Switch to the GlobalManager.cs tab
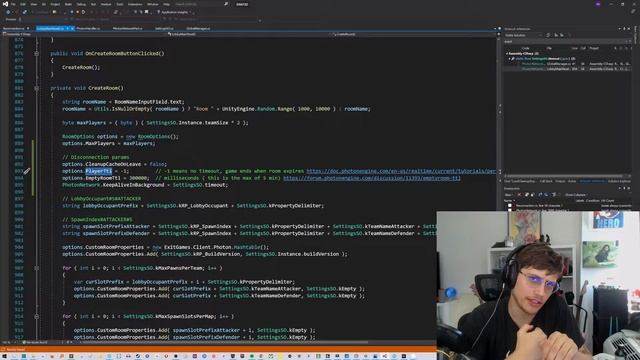640x360 pixels. pos(198,29)
